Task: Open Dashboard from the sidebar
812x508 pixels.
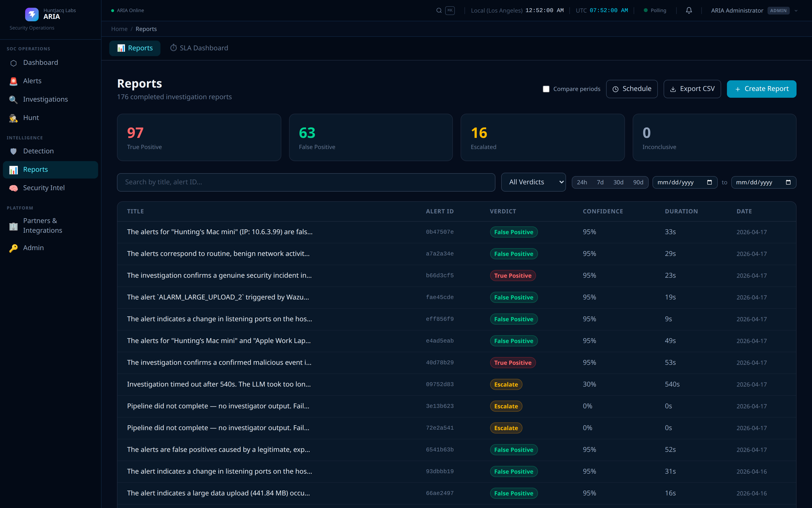Action: pyautogui.click(x=50, y=63)
